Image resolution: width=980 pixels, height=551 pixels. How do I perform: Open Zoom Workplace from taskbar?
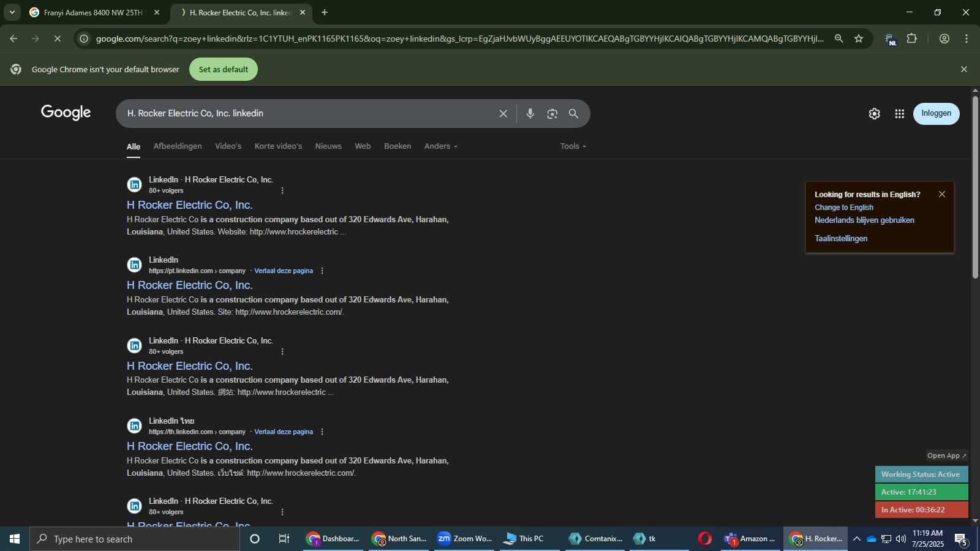click(466, 539)
